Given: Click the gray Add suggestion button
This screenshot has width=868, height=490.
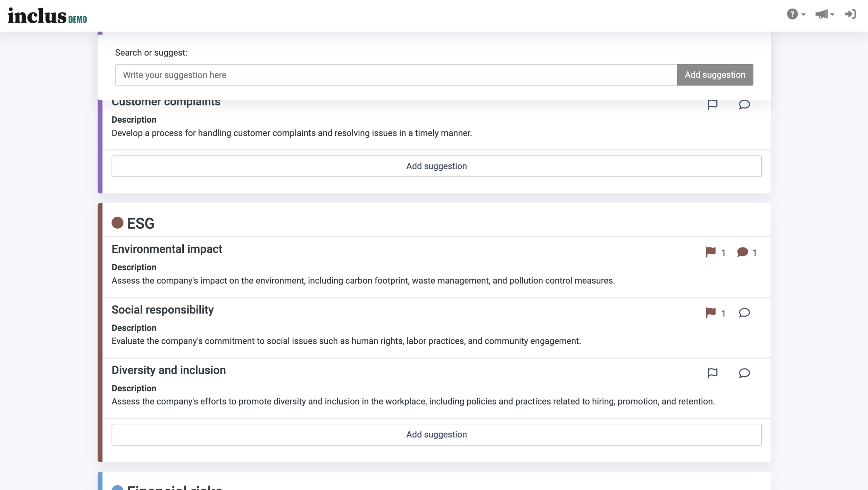Looking at the screenshot, I should tap(715, 75).
